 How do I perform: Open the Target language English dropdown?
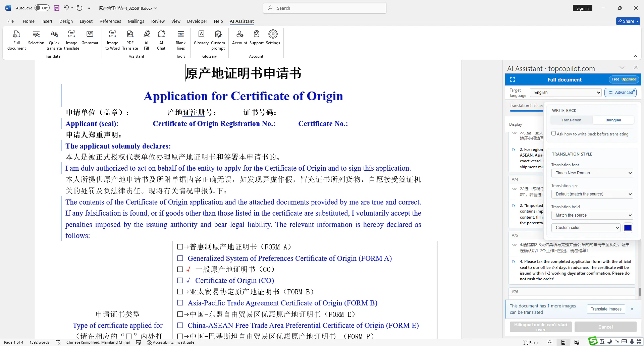(x=566, y=93)
